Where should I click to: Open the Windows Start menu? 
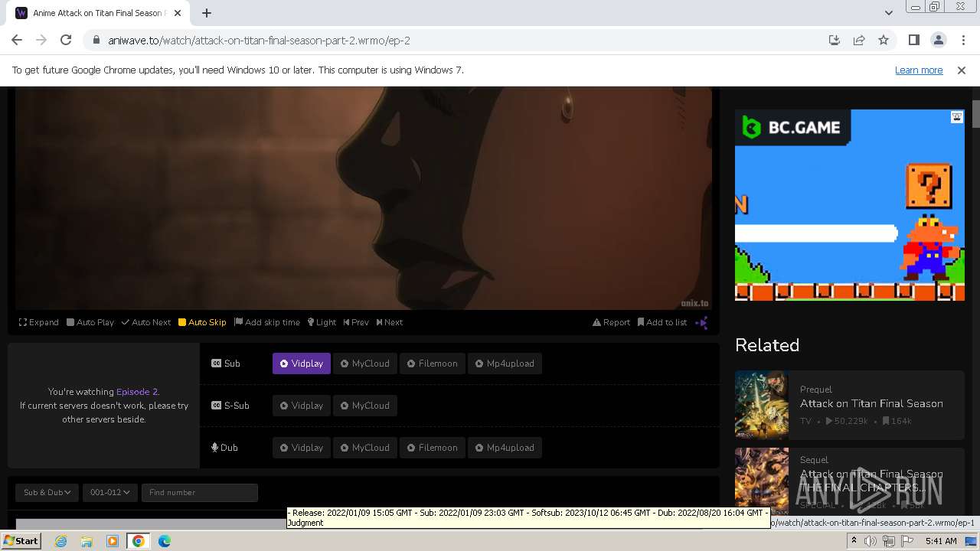pos(21,540)
